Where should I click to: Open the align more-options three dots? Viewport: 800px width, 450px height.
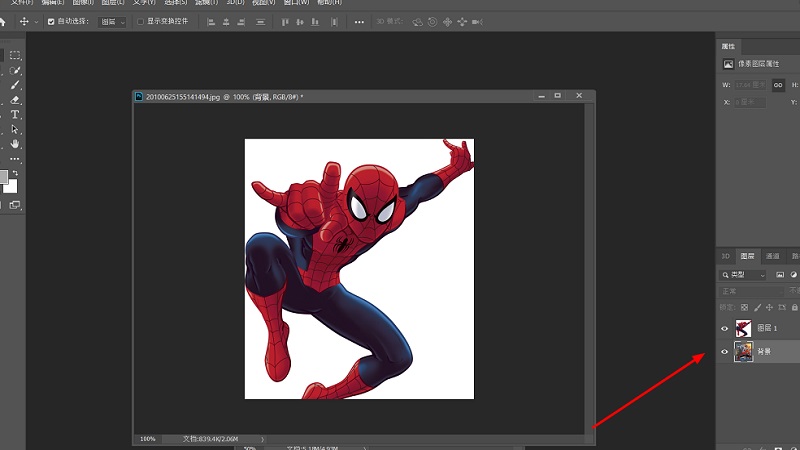click(x=359, y=22)
